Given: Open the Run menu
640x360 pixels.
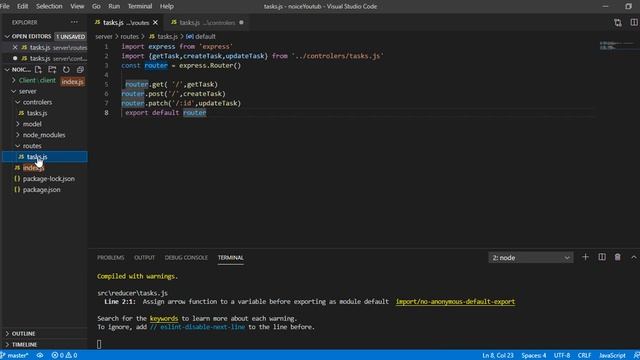Looking at the screenshot, I should [x=114, y=6].
